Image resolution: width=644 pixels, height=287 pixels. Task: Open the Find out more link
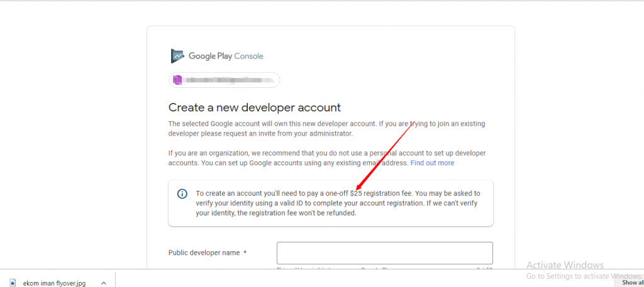coord(432,163)
